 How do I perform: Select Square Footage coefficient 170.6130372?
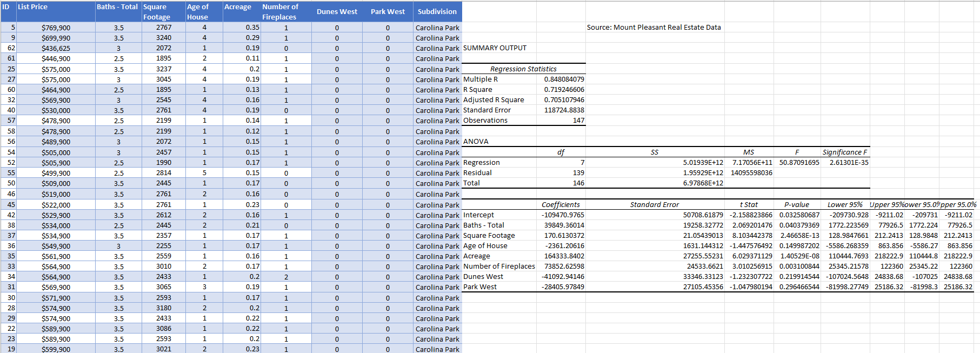click(x=564, y=236)
